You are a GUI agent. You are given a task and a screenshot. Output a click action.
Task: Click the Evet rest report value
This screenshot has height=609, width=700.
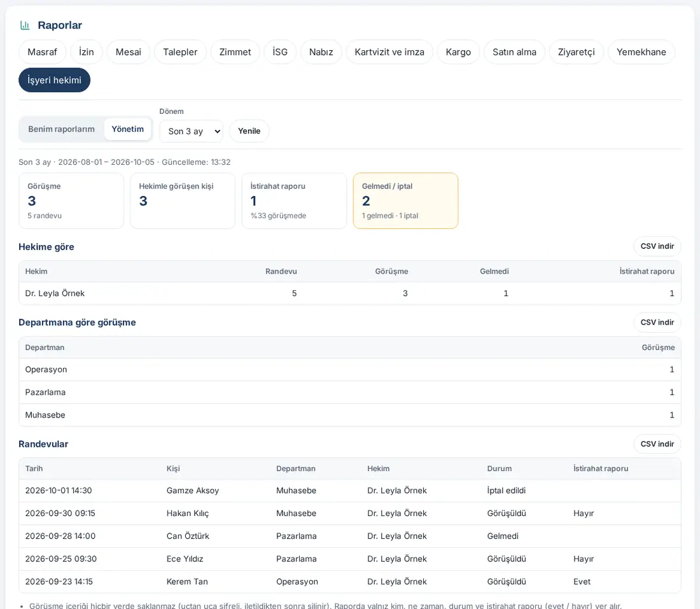pos(582,582)
